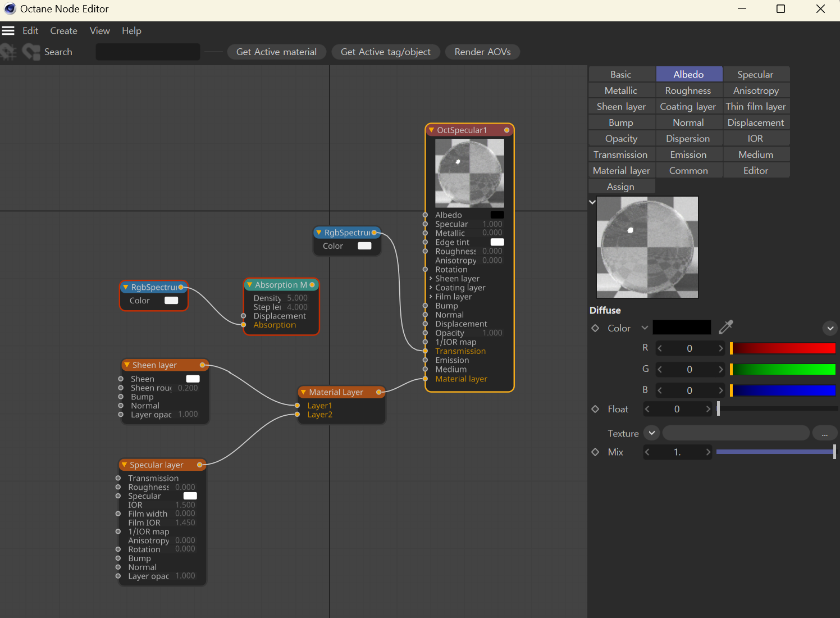Click the Octane Node Editor app icon

(x=10, y=9)
